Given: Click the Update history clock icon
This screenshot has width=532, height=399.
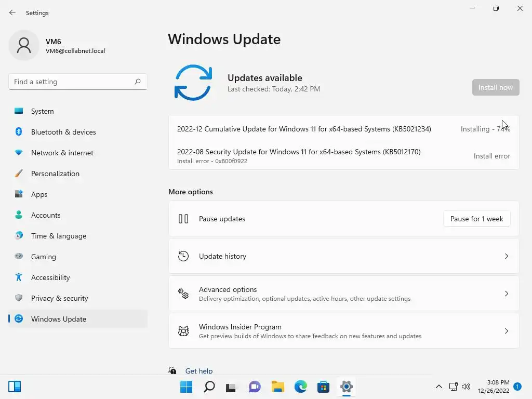Looking at the screenshot, I should point(183,256).
